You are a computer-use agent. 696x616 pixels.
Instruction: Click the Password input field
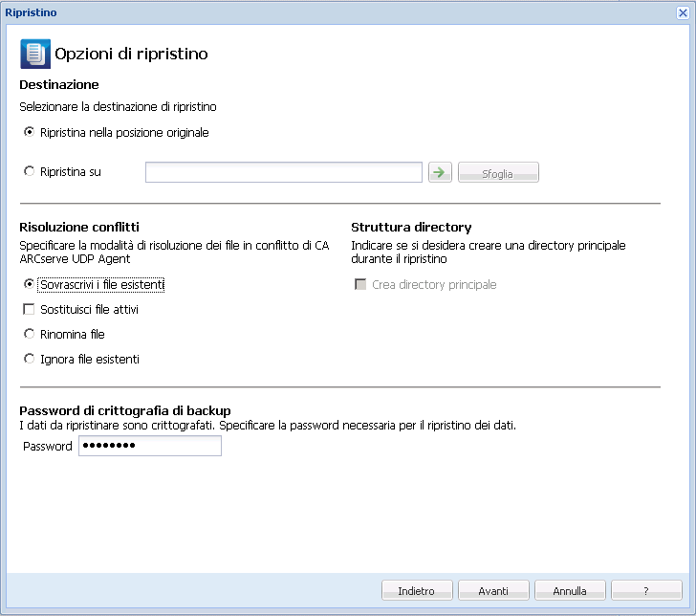pyautogui.click(x=150, y=446)
